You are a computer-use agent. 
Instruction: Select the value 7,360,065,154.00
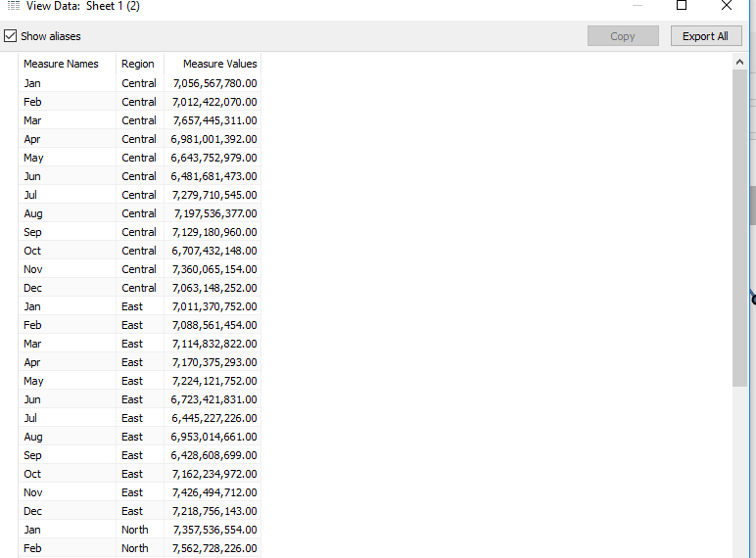coord(215,269)
